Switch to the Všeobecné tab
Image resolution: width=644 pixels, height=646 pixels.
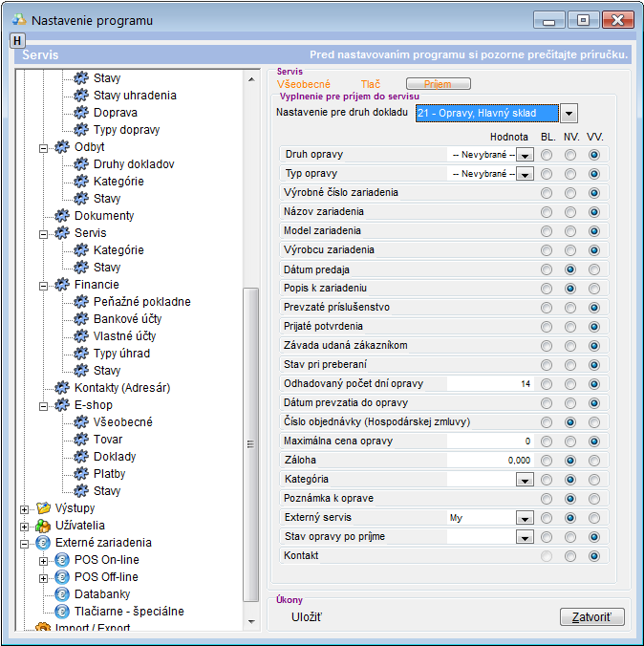tap(303, 85)
